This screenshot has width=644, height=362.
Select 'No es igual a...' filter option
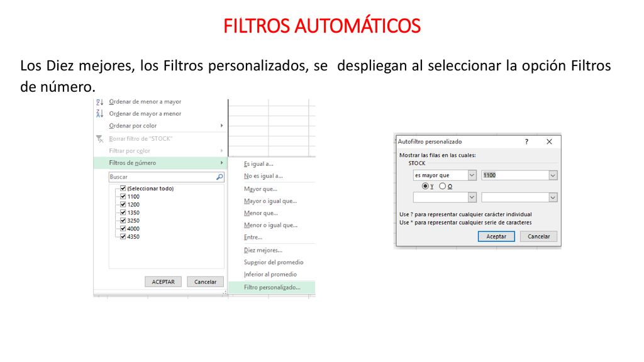coord(264,176)
